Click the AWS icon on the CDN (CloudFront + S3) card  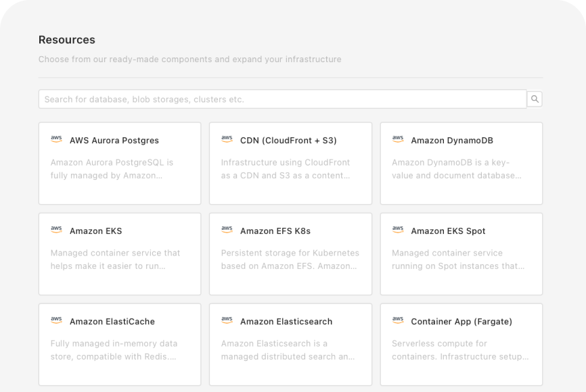[227, 139]
